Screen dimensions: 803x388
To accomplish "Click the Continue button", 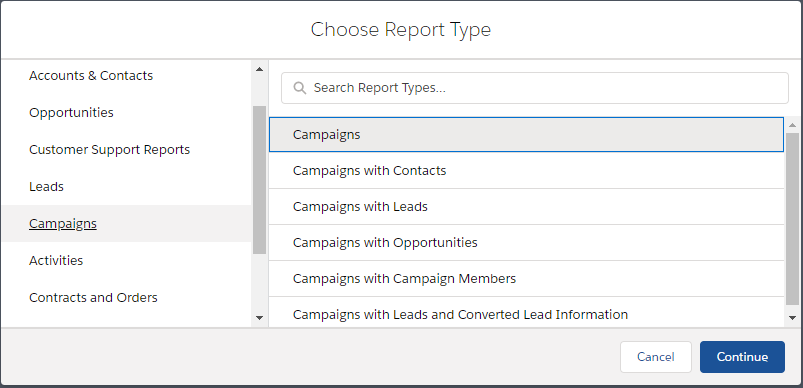I will click(x=742, y=357).
